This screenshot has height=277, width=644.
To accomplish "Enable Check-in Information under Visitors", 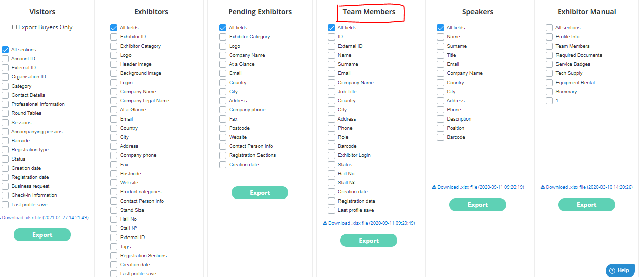I will (x=5, y=195).
